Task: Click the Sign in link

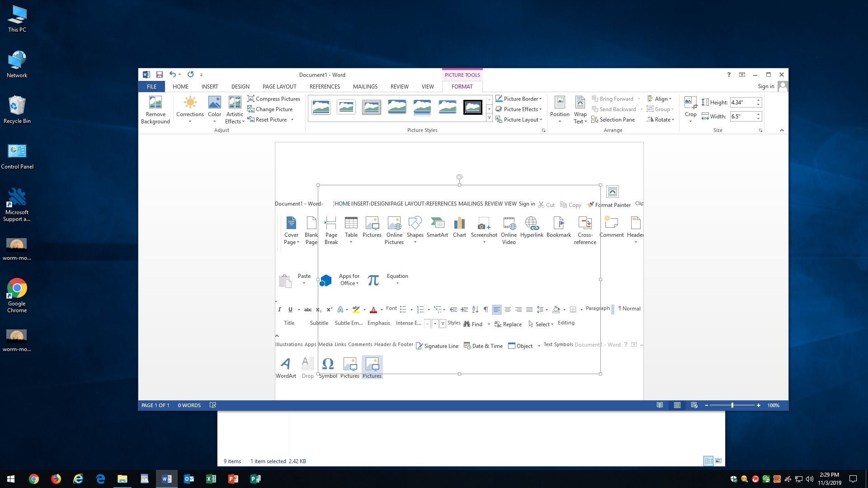Action: 766,86
